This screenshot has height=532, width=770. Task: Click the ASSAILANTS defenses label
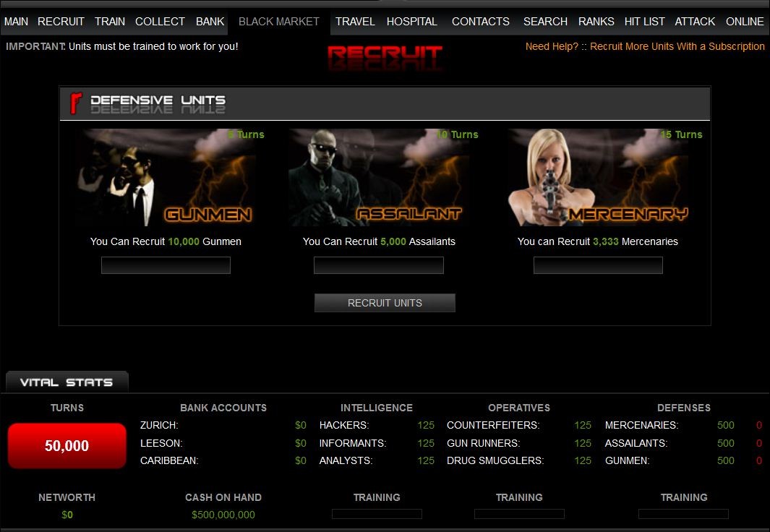click(x=636, y=443)
